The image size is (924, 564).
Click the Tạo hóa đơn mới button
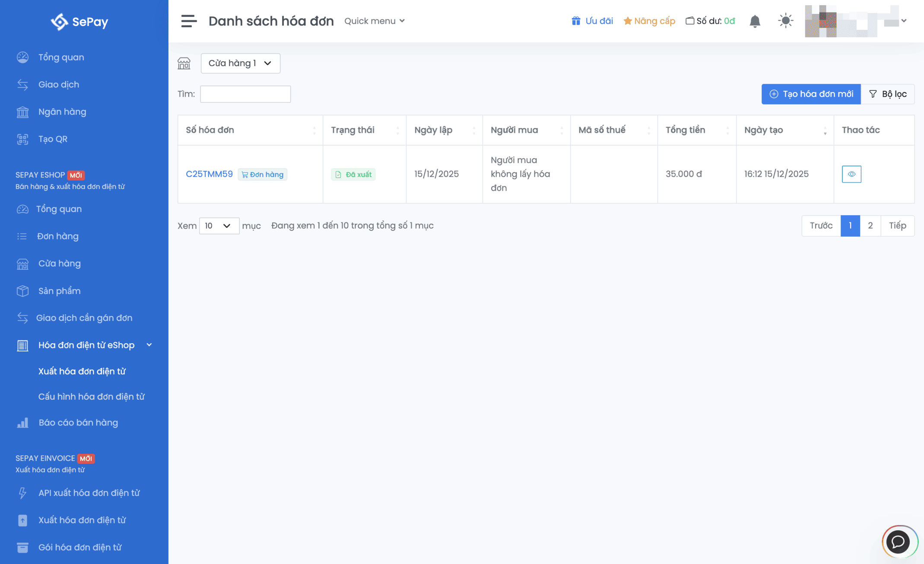pos(811,94)
